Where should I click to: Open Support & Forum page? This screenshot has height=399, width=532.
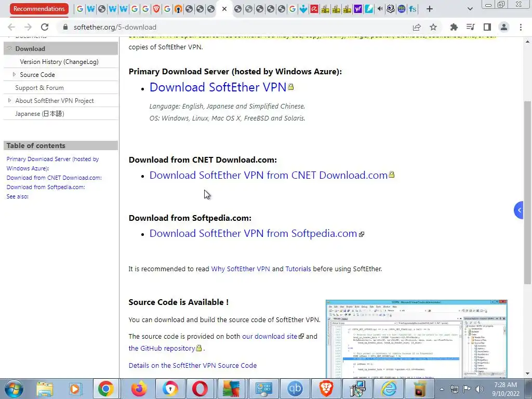click(39, 87)
